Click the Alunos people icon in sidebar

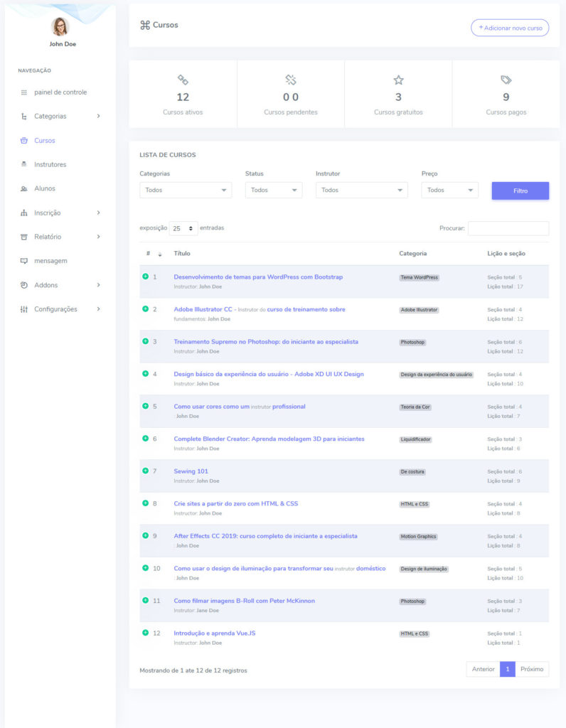[23, 188]
